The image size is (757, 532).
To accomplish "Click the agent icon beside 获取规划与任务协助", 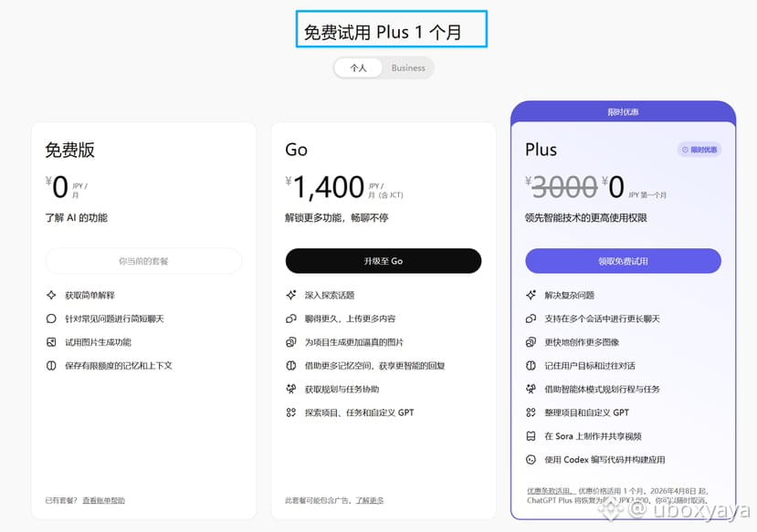I will (290, 389).
